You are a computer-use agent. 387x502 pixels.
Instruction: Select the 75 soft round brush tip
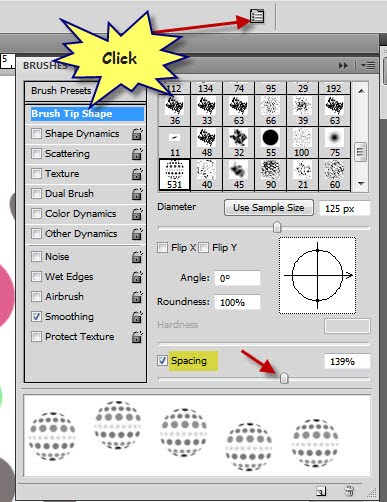point(334,143)
